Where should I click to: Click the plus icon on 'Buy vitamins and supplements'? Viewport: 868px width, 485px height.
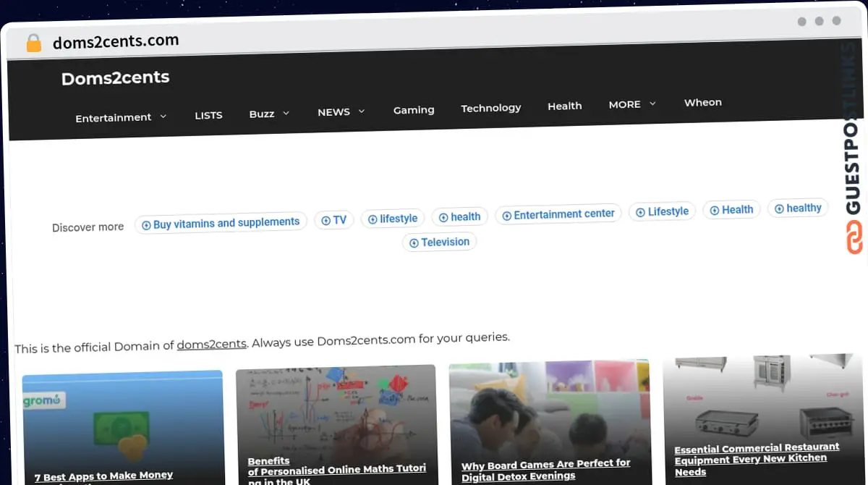tap(145, 222)
